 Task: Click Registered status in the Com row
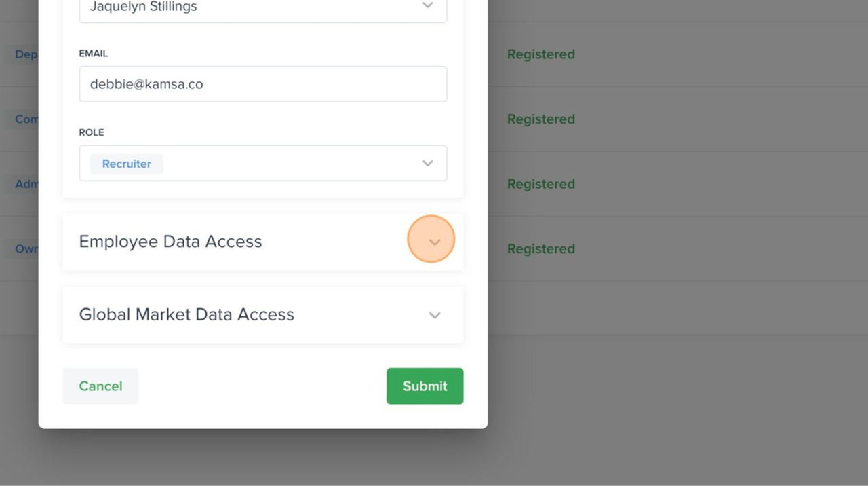(540, 119)
